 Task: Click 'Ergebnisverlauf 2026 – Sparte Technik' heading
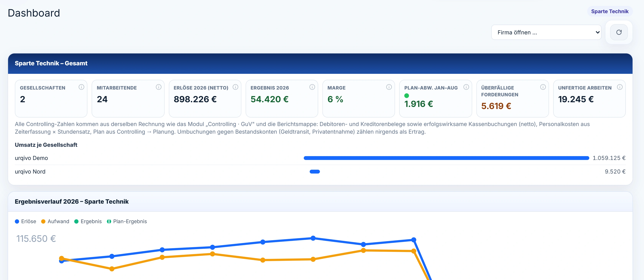(72, 202)
